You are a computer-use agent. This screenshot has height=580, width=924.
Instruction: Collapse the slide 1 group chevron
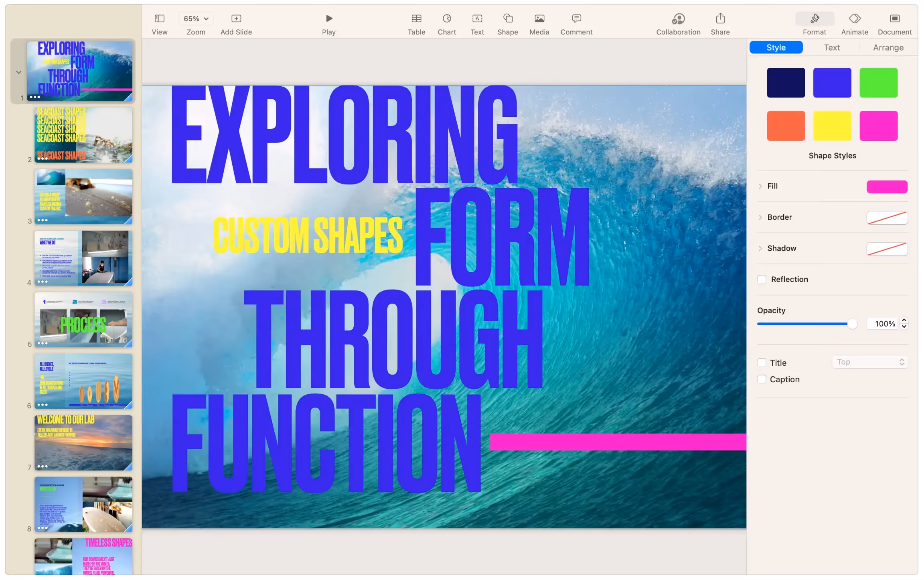point(18,72)
